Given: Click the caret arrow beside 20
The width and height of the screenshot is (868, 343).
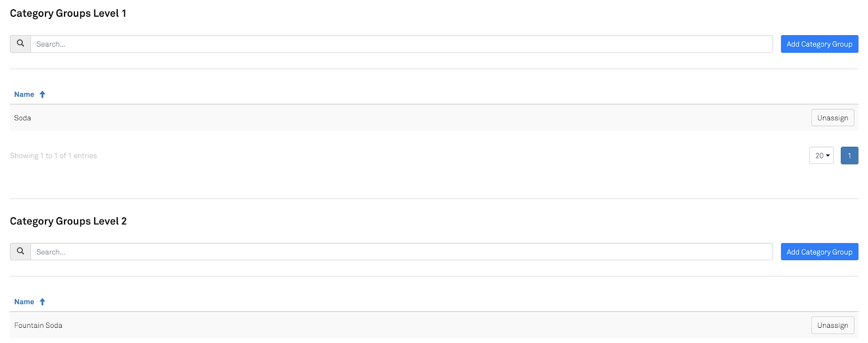Looking at the screenshot, I should tap(828, 156).
